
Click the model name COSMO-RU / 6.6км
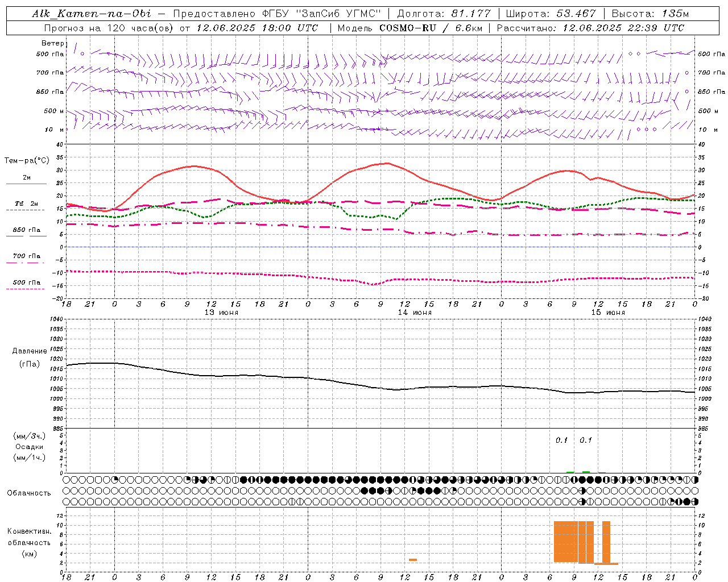(431, 28)
